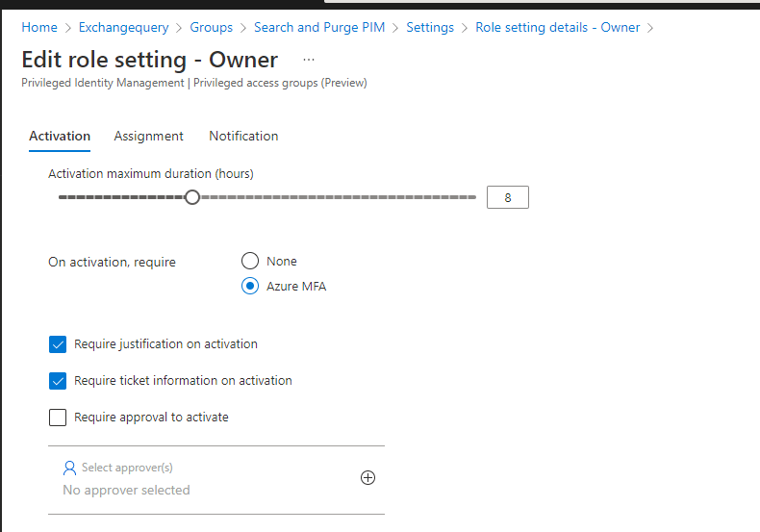
Task: Switch to the Notification tab
Action: point(243,137)
